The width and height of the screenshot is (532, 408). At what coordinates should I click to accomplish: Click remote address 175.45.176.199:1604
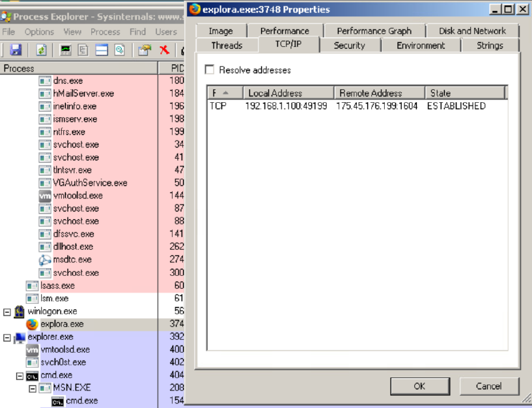coord(376,106)
